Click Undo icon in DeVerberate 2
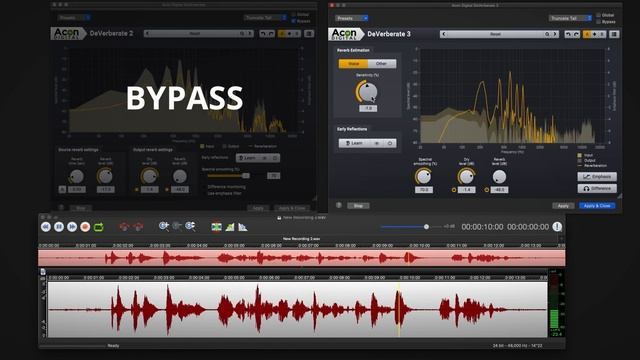This screenshot has height=360, width=640. coord(263,33)
